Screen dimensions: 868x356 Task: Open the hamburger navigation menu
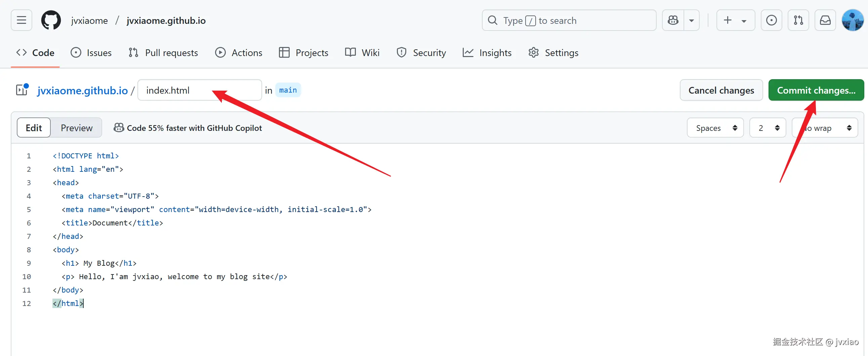pos(21,20)
